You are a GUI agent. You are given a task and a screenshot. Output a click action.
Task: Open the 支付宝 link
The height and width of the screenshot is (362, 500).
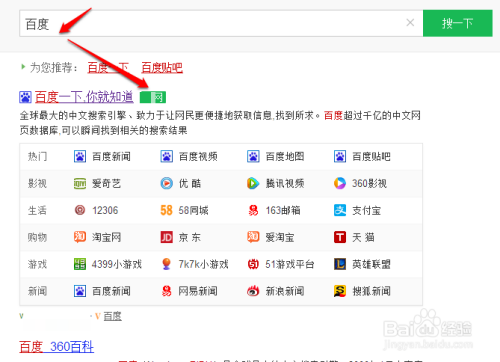[366, 210]
